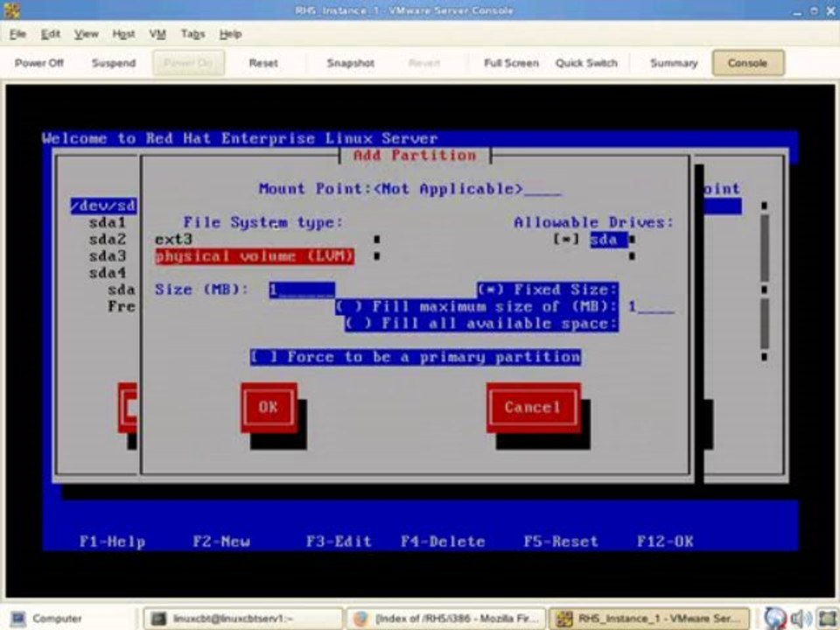Switch to Mozilla Firefox taskbar window
This screenshot has height=630, width=840.
pos(445,619)
